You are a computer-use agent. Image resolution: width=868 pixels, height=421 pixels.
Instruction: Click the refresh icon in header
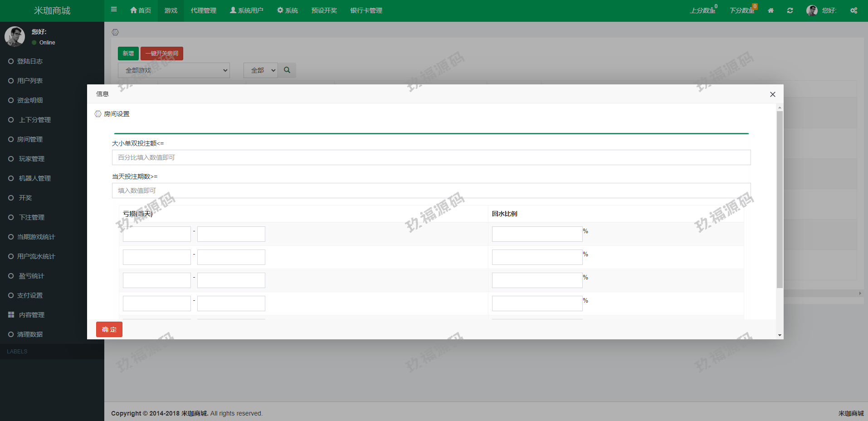tap(790, 10)
